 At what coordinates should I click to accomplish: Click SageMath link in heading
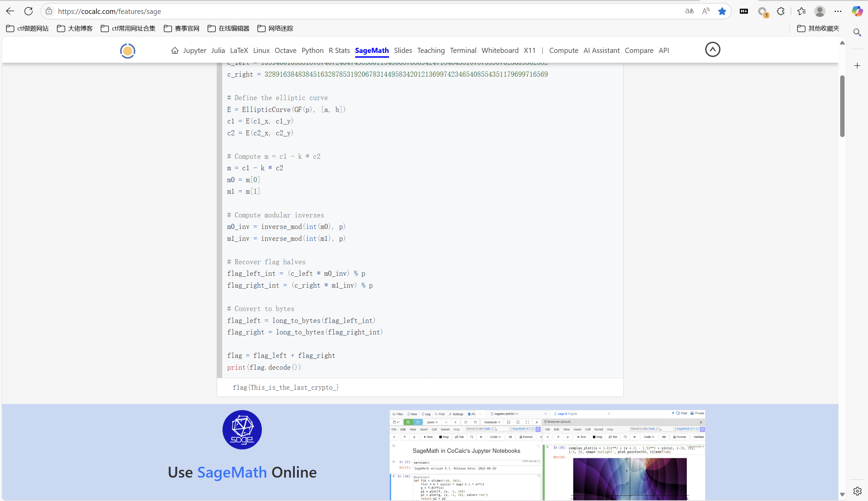232,472
